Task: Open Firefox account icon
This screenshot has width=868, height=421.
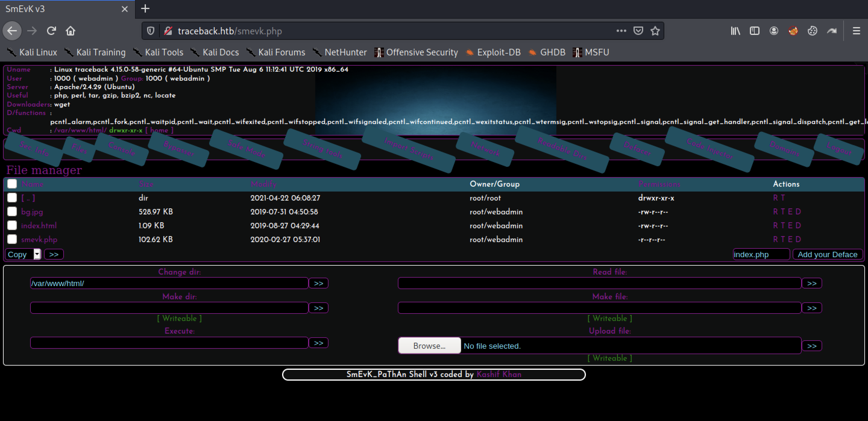Action: 774,31
